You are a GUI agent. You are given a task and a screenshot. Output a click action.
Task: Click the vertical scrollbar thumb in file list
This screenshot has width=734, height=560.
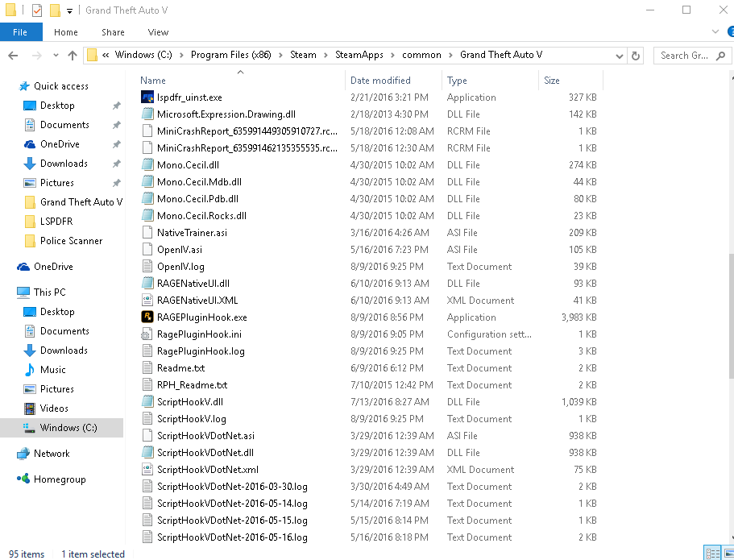point(732,316)
